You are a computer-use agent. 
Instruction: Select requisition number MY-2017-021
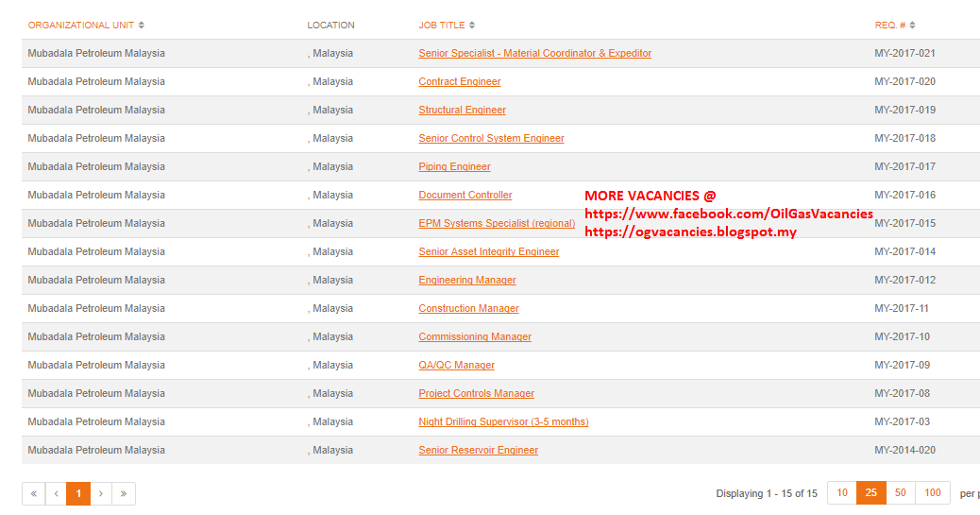point(904,53)
